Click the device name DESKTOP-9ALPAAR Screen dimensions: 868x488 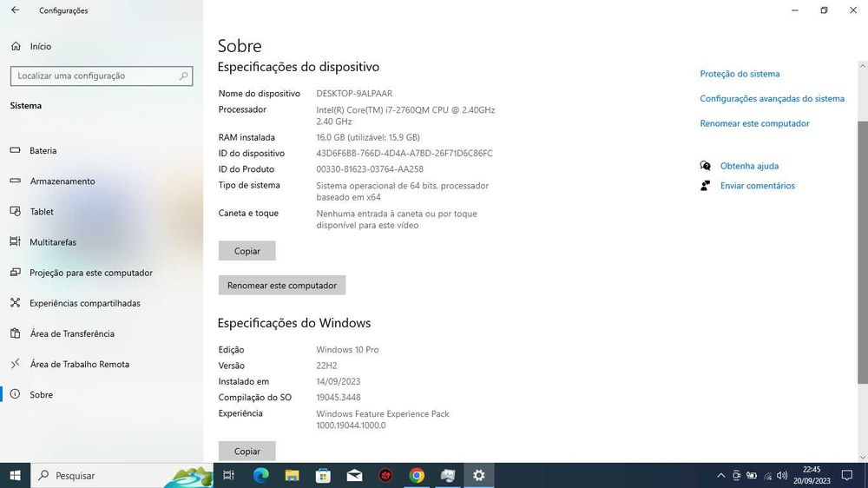(354, 94)
